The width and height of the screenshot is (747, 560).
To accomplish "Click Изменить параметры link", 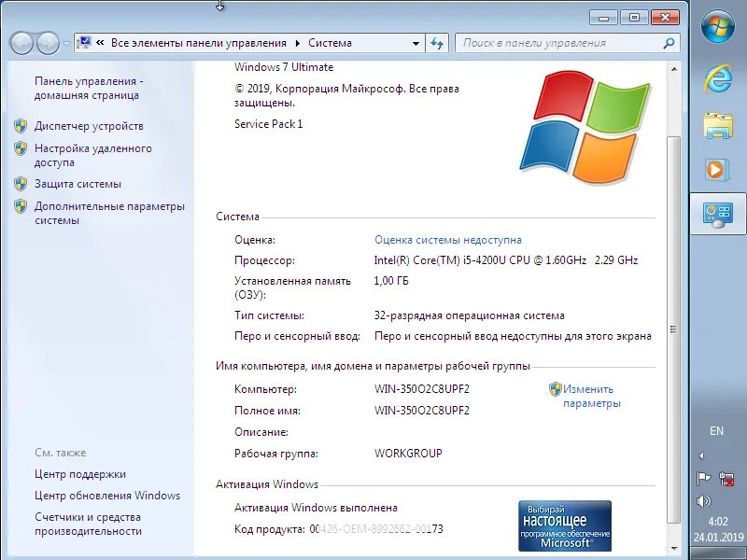I will [x=591, y=396].
